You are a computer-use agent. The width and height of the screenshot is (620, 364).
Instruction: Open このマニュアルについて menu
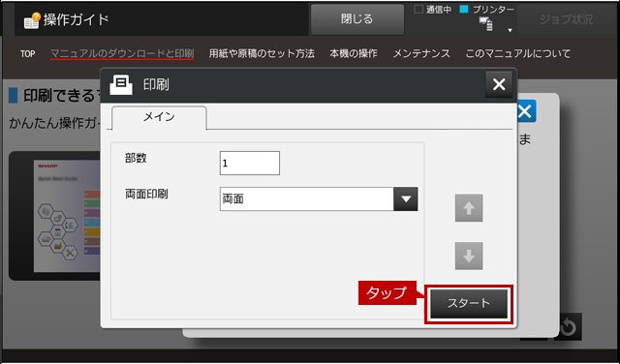click(517, 54)
